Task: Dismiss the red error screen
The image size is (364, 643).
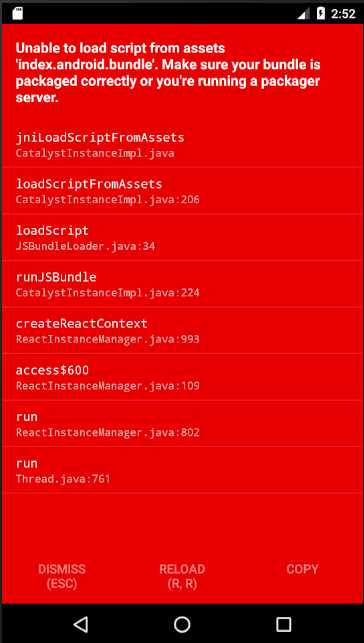Action: [62, 577]
